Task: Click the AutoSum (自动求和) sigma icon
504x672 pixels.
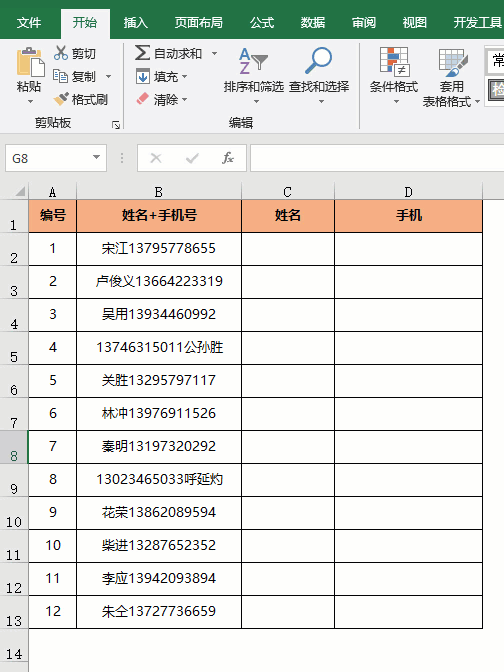Action: point(142,53)
